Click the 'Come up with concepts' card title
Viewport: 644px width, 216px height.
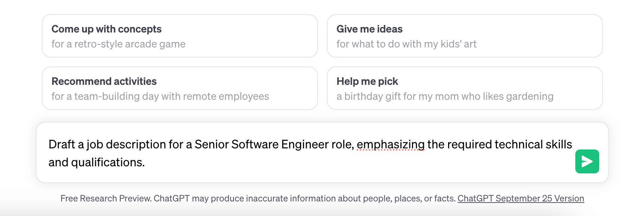(x=106, y=29)
